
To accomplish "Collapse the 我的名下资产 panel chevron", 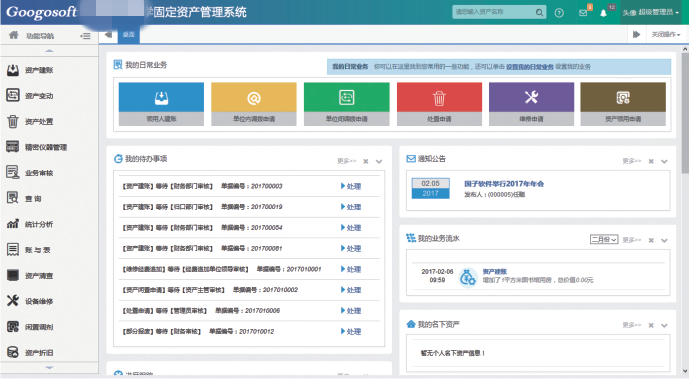I will click(x=664, y=325).
